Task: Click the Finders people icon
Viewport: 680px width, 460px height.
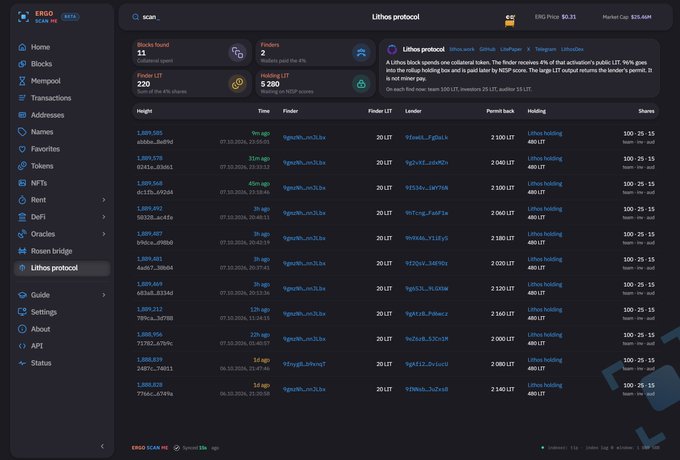Action: coord(361,53)
